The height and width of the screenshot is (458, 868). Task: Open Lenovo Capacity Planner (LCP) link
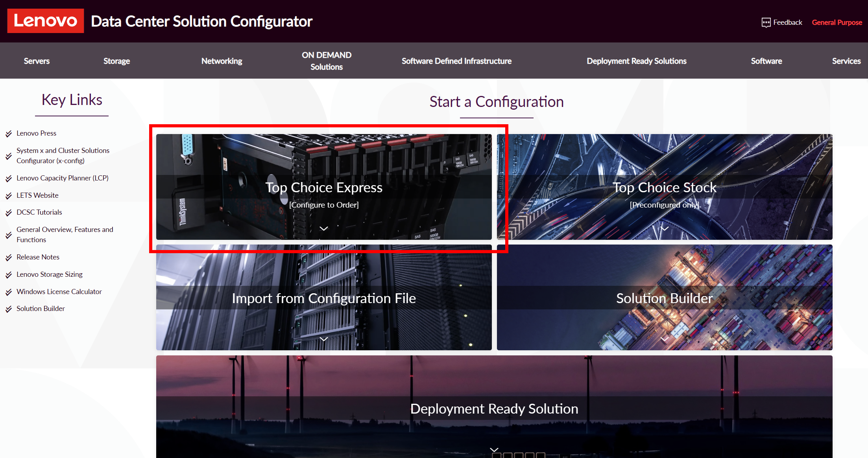63,178
